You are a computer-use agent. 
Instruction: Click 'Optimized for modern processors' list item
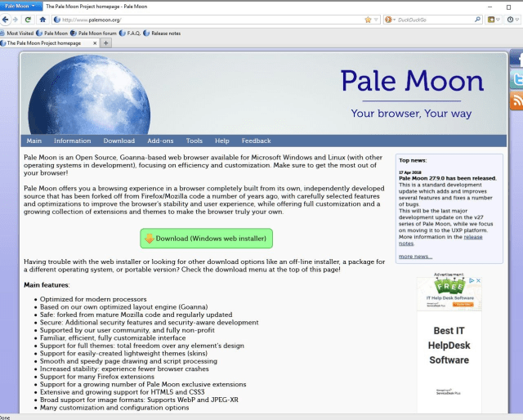click(93, 299)
